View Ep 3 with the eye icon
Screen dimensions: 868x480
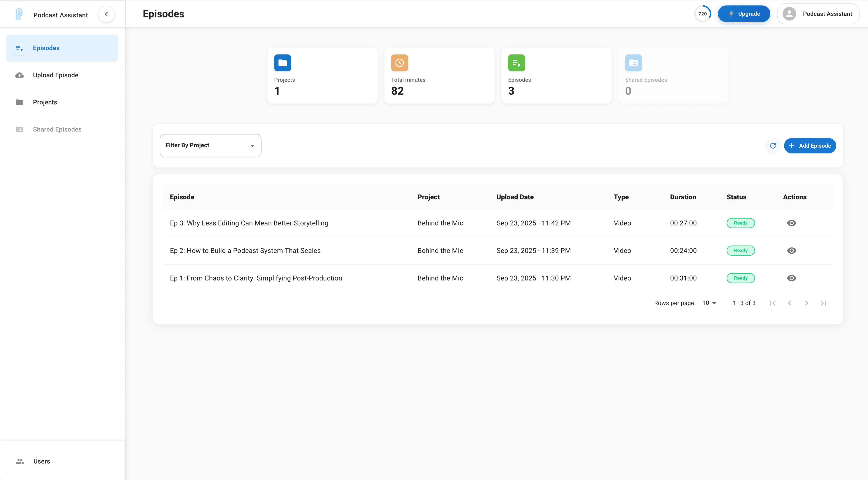coord(792,223)
